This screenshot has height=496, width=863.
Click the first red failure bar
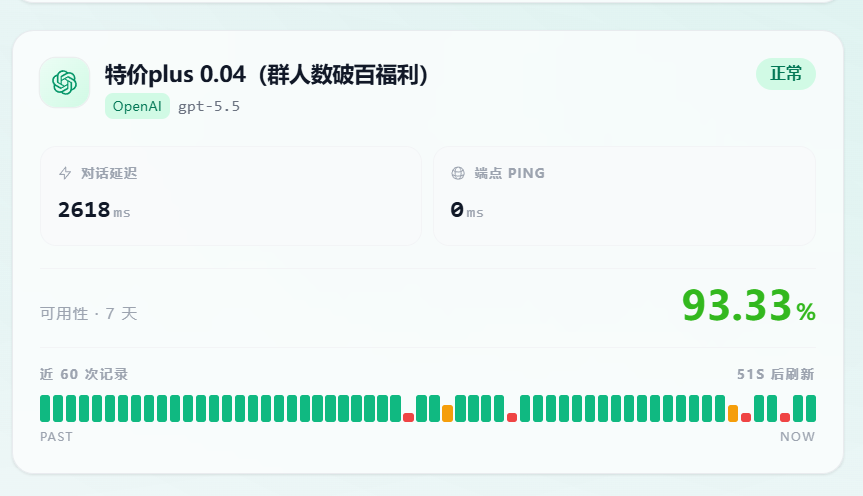click(408, 417)
